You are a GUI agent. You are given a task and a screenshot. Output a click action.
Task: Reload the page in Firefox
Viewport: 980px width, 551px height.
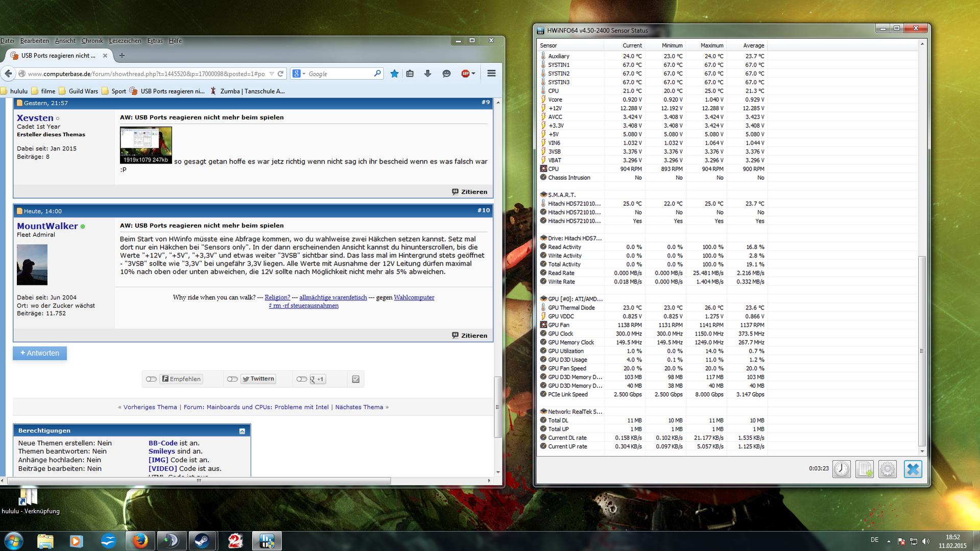click(x=280, y=74)
